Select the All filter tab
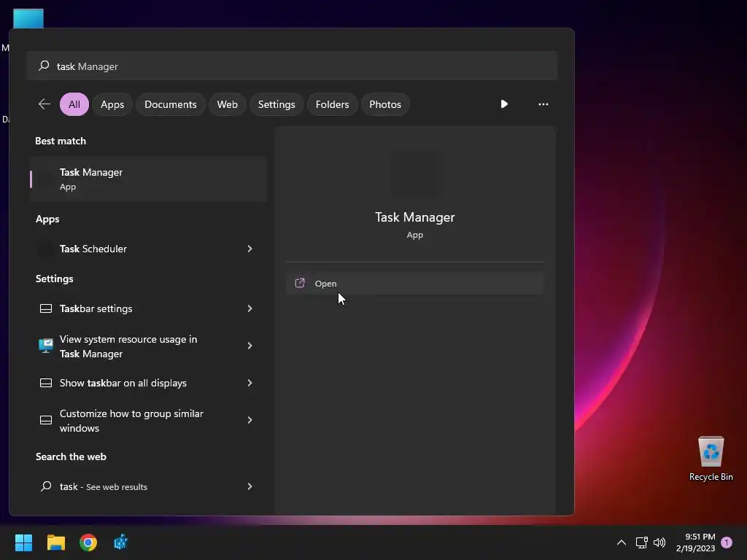747x560 pixels. point(74,104)
